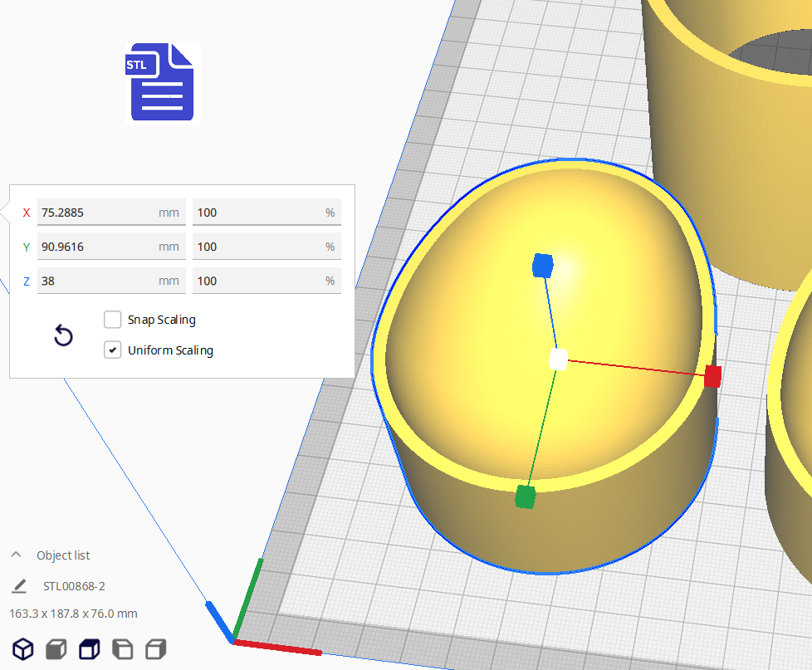Image resolution: width=812 pixels, height=670 pixels.
Task: Grab the green Y-axis scale handle
Action: pyautogui.click(x=525, y=496)
